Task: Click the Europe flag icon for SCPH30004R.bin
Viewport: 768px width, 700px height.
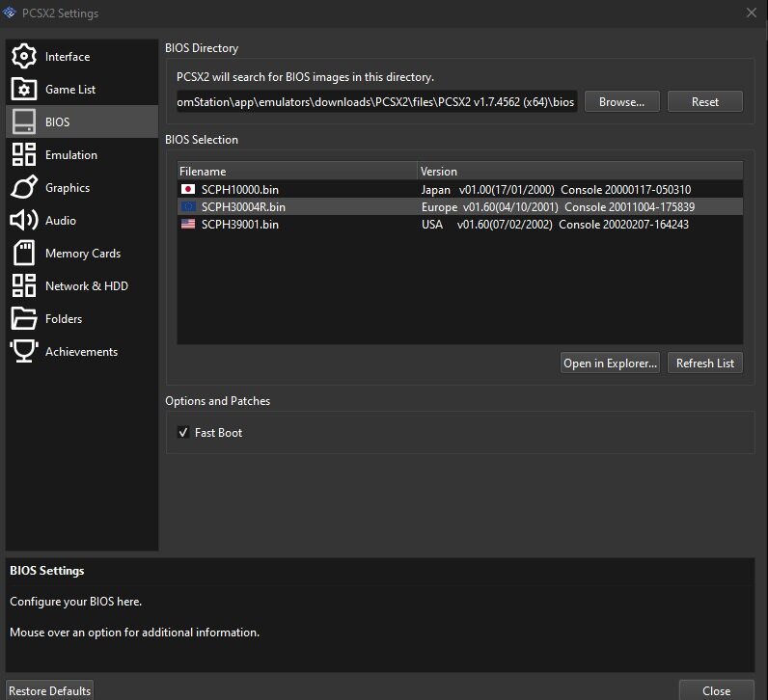Action: pyautogui.click(x=188, y=206)
